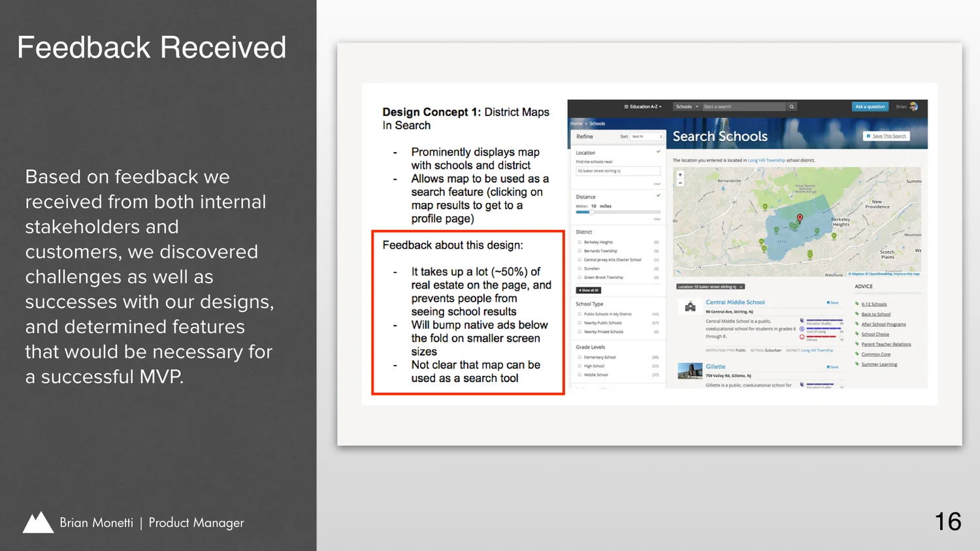Screen dimensions: 980x551
Task: Open Parent Teacher Relations advice link
Action: (x=886, y=344)
